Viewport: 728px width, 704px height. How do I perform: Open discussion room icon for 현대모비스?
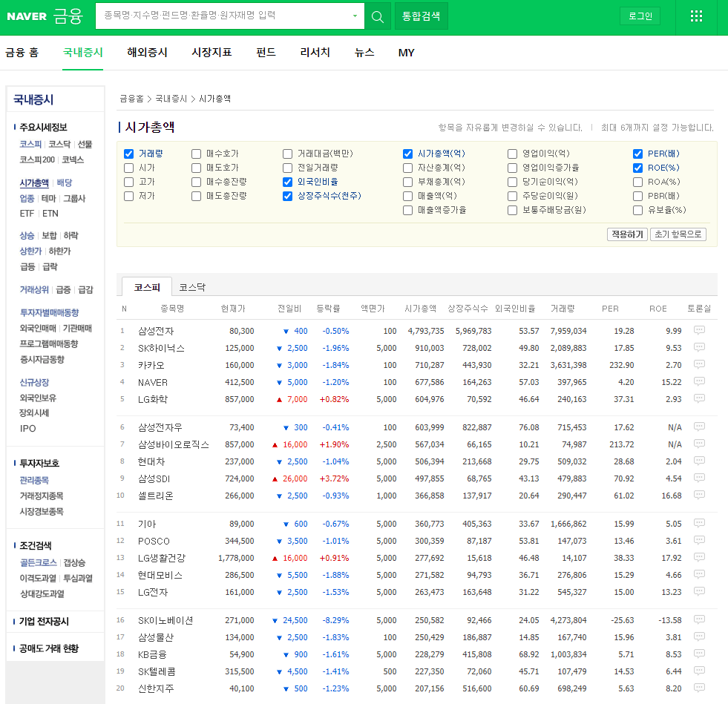pyautogui.click(x=699, y=574)
